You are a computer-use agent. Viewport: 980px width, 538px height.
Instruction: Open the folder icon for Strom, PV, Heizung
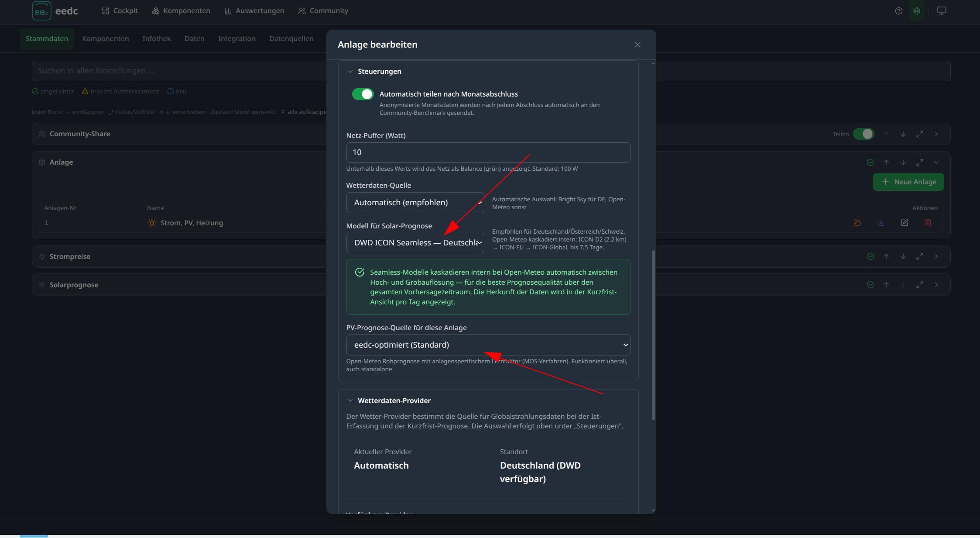[x=857, y=223]
